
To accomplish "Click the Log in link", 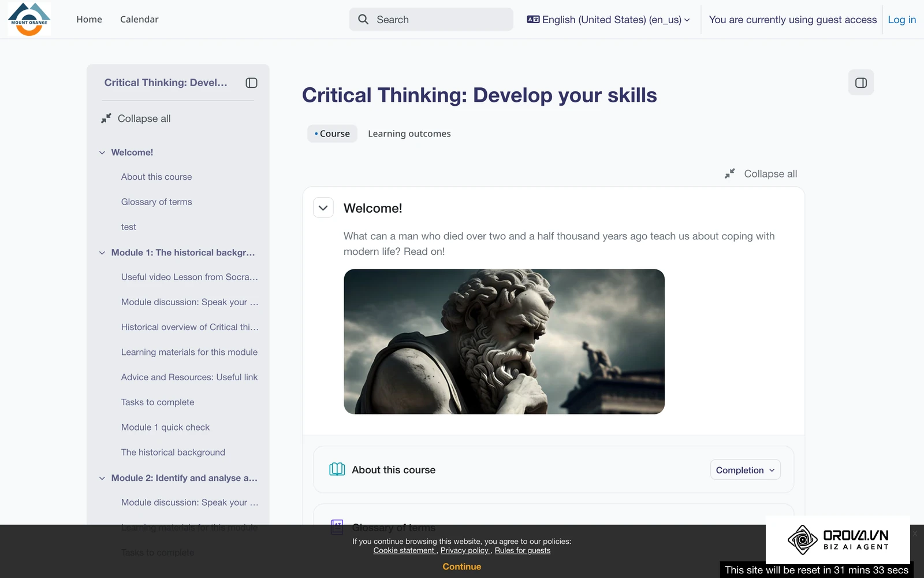I will (x=902, y=20).
